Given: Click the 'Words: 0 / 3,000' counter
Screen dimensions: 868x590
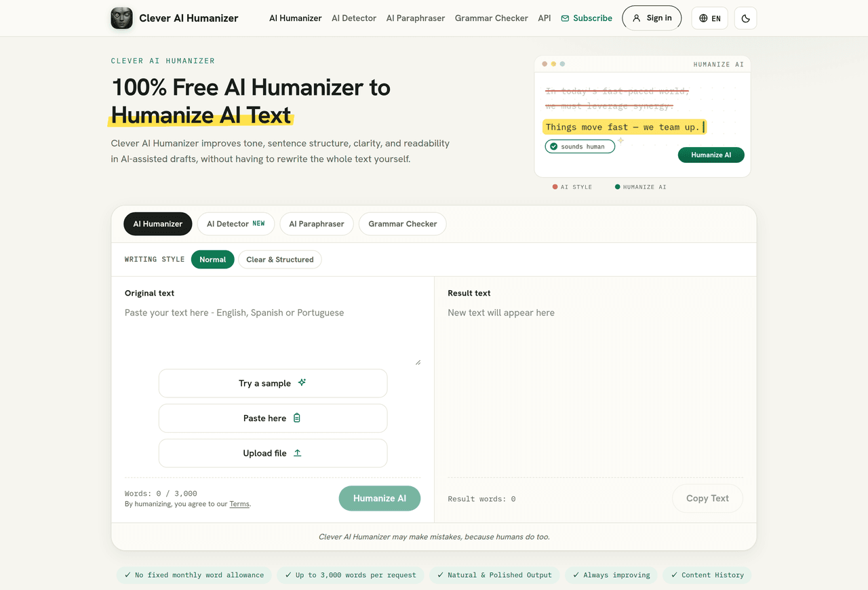Looking at the screenshot, I should click(161, 494).
